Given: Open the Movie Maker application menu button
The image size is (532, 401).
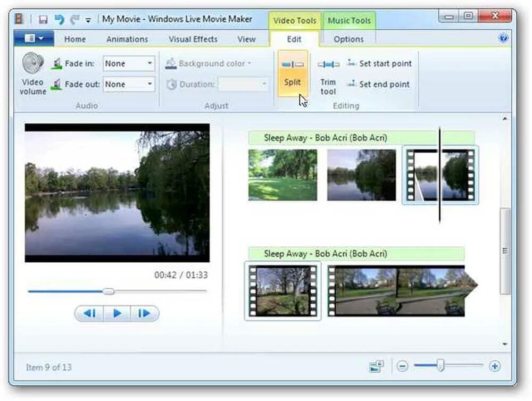Looking at the screenshot, I should coord(34,38).
